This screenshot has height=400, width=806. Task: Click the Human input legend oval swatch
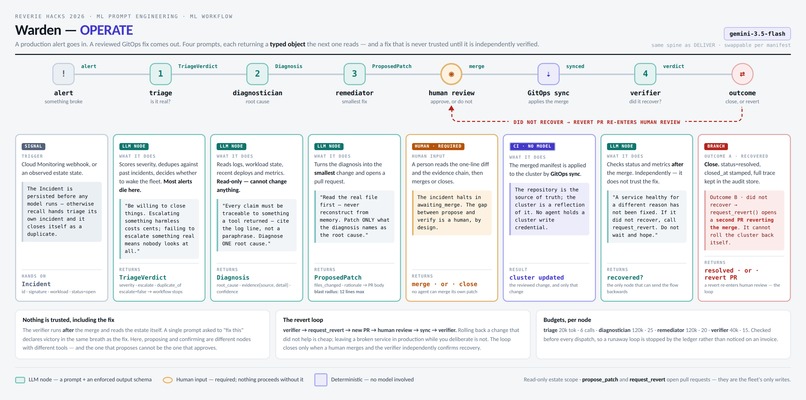pos(168,380)
